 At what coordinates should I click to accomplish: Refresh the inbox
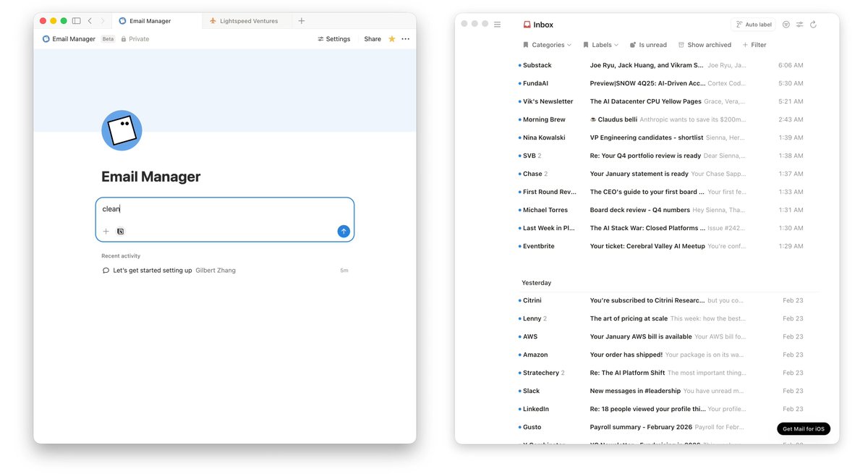coord(813,25)
